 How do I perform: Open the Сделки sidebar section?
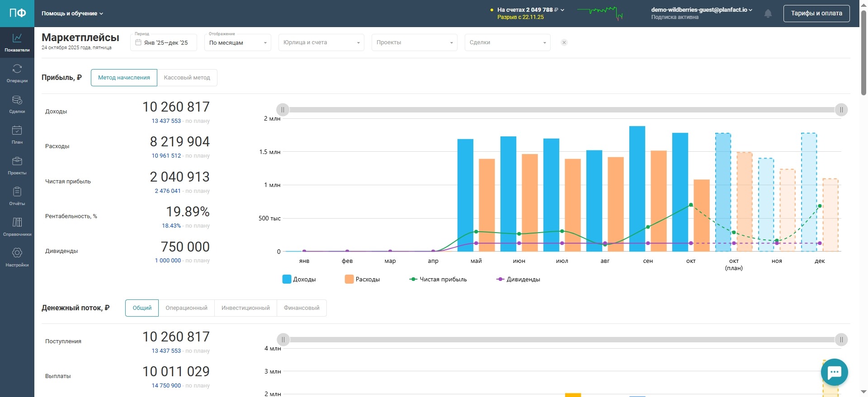point(17,104)
